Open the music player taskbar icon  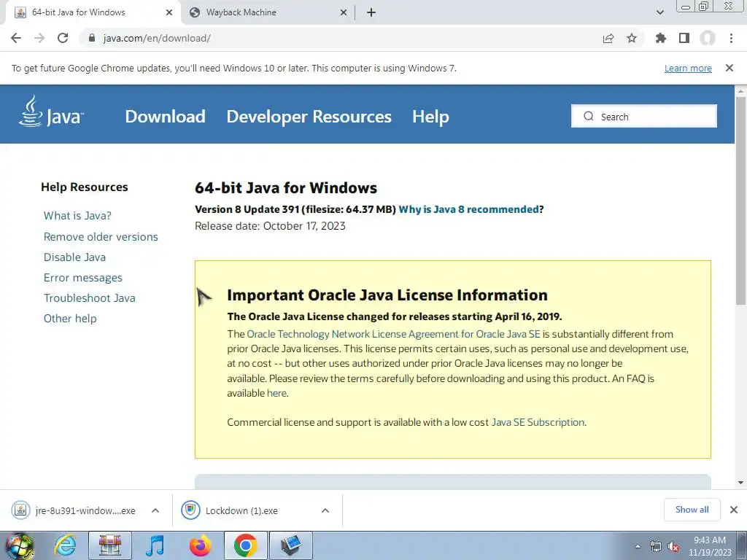[x=155, y=545]
